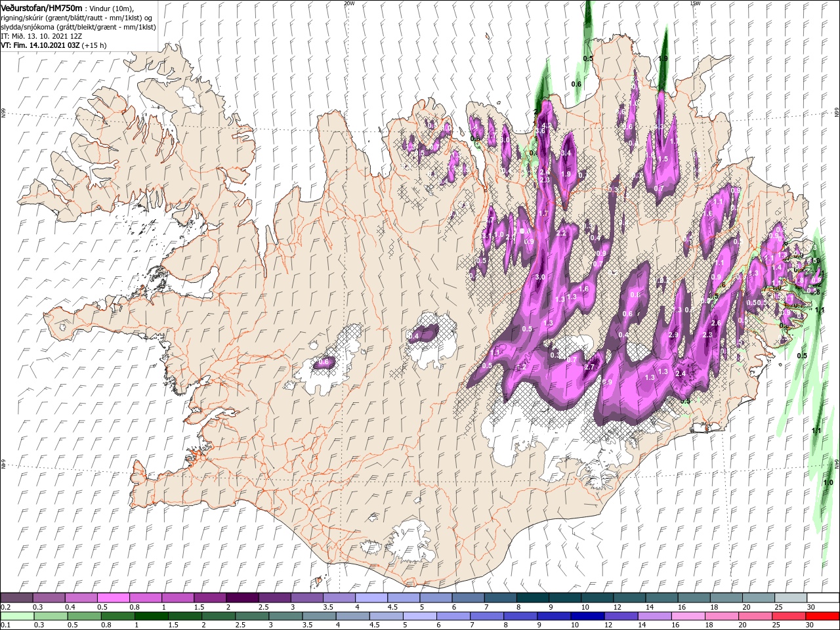Click the 'IT: Mið. 13. 10. 2021 12Z' line
The width and height of the screenshot is (840, 630).
click(41, 36)
